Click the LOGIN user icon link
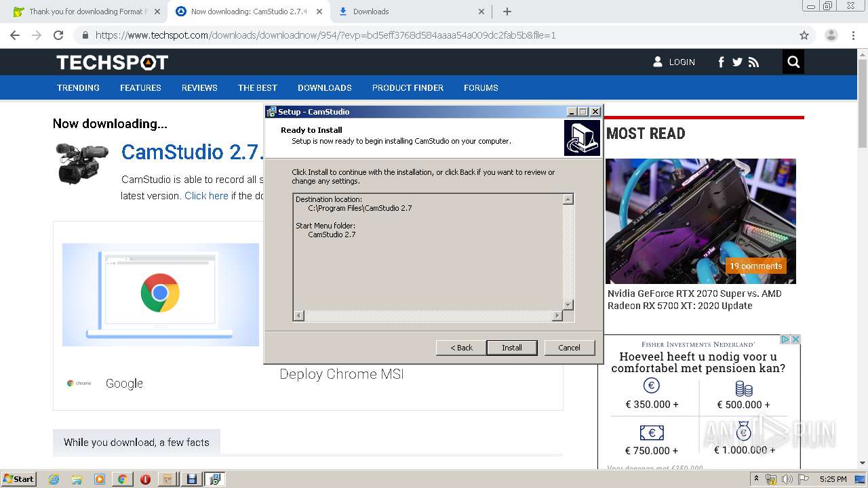 pos(674,62)
